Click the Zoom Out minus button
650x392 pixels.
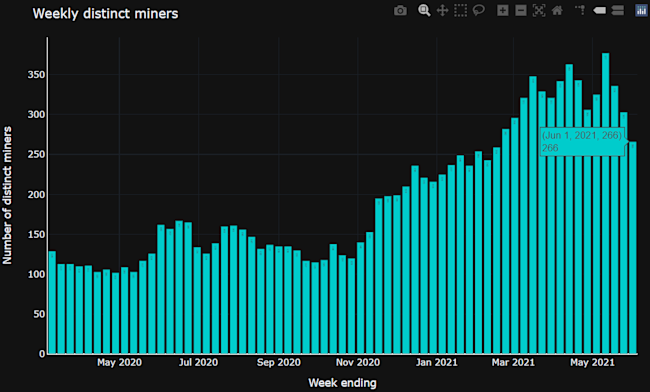pos(521,10)
